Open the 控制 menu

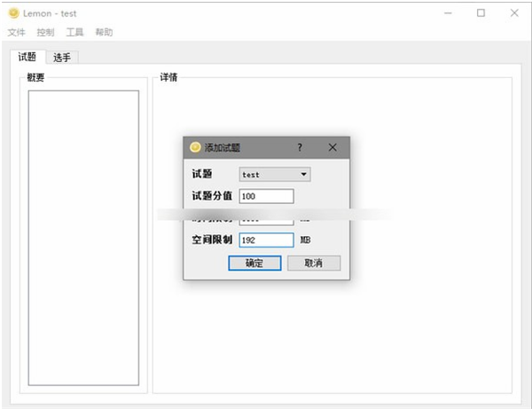coord(45,33)
